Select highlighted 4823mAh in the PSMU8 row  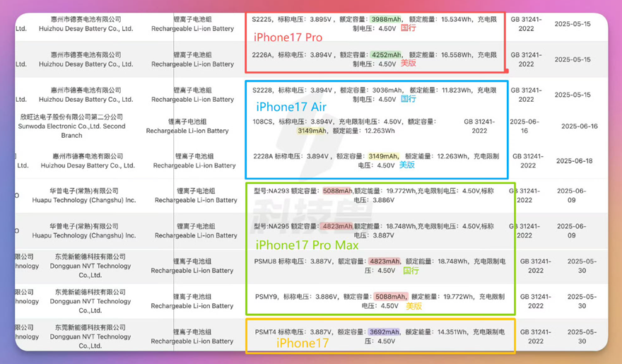point(384,261)
